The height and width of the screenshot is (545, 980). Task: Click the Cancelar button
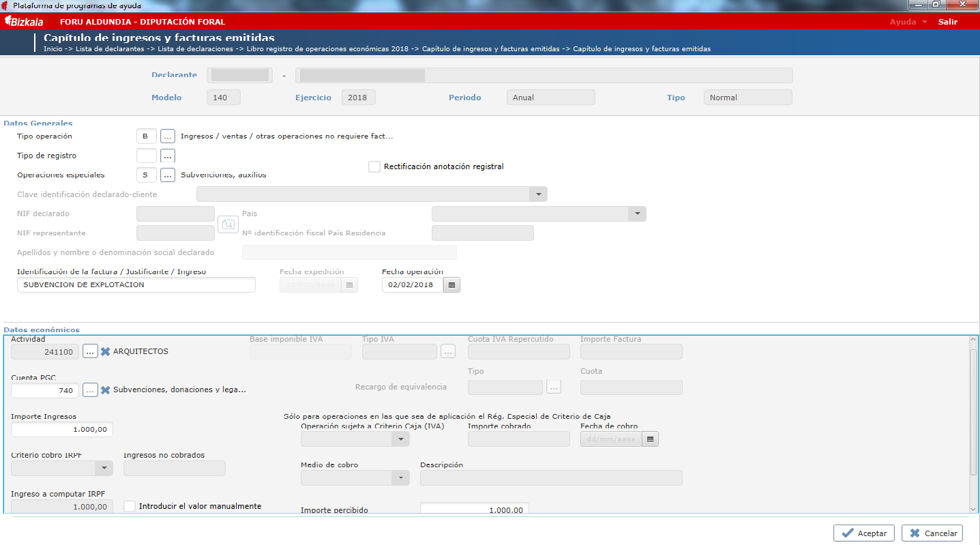(932, 533)
